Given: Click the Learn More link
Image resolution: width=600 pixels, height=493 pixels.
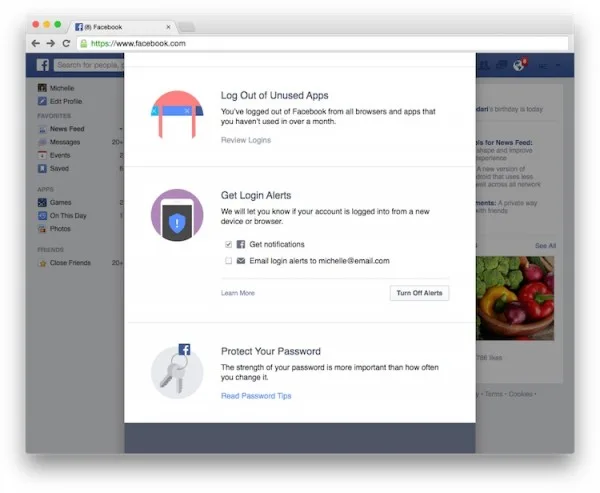Looking at the screenshot, I should 238,293.
